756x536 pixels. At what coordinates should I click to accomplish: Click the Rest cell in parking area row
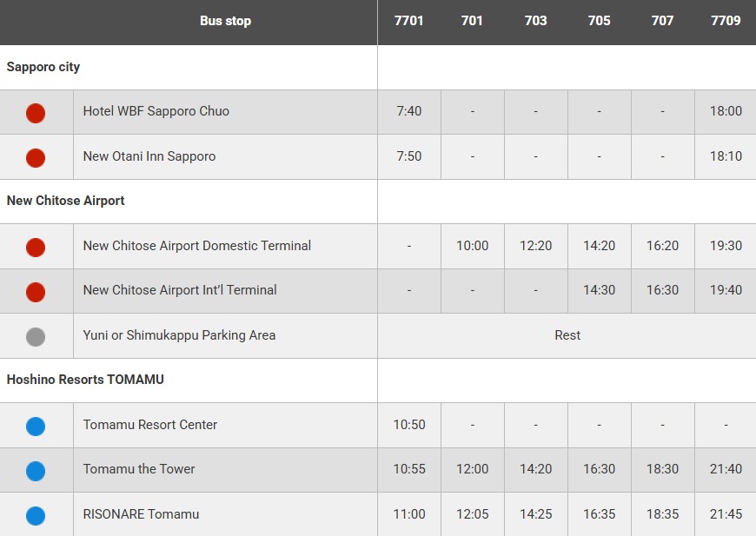(567, 335)
